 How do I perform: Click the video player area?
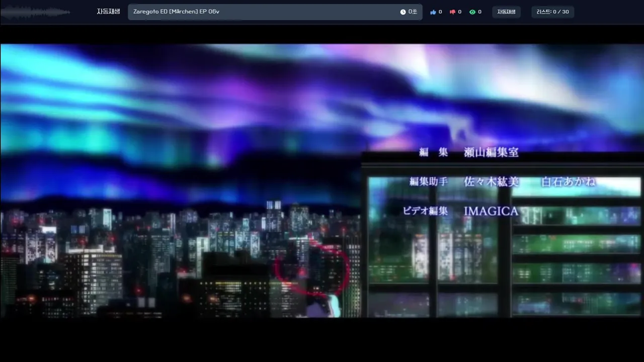point(322,181)
